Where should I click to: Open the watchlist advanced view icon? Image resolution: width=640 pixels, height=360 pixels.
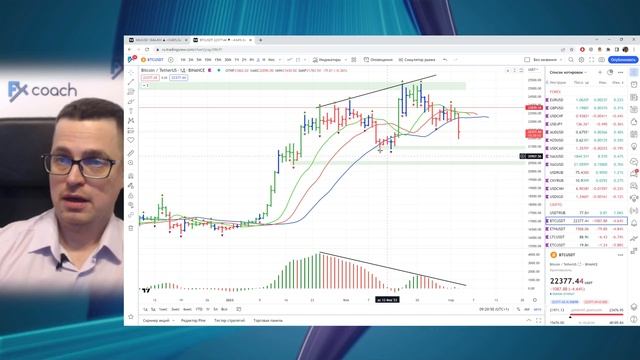pyautogui.click(x=610, y=72)
